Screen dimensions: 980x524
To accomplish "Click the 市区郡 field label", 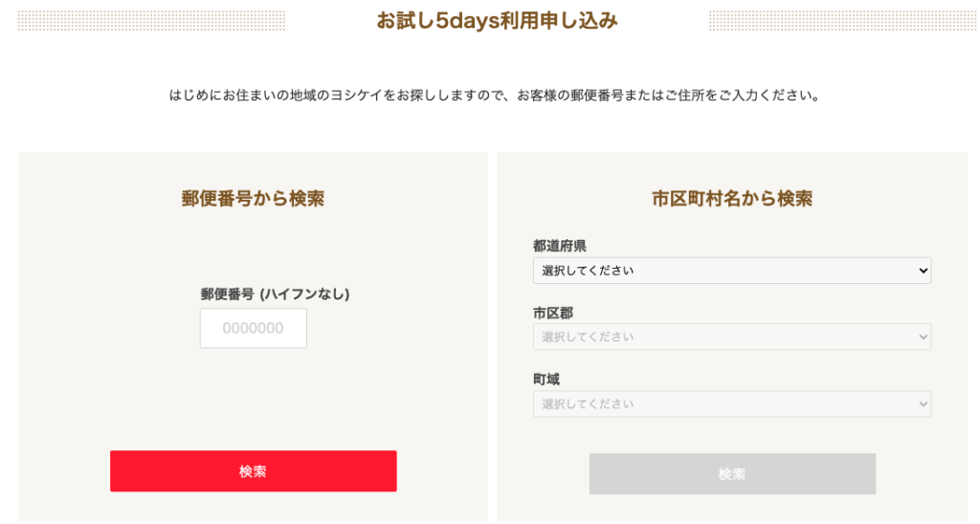I will click(553, 313).
